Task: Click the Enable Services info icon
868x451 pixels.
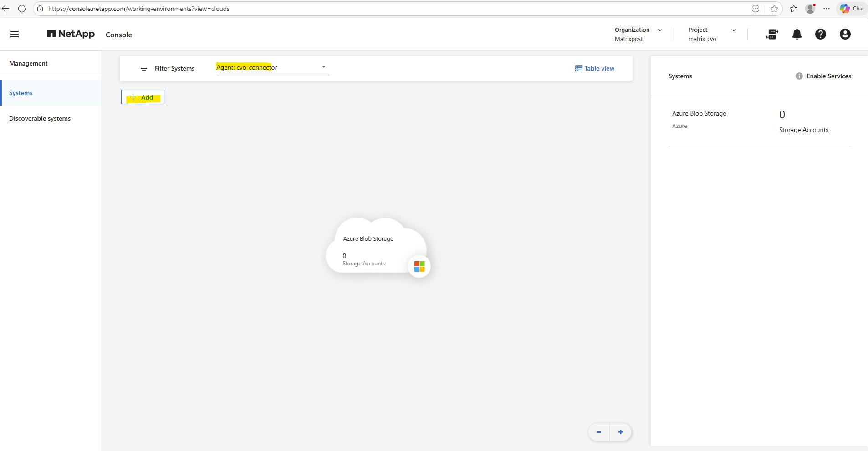Action: click(799, 76)
